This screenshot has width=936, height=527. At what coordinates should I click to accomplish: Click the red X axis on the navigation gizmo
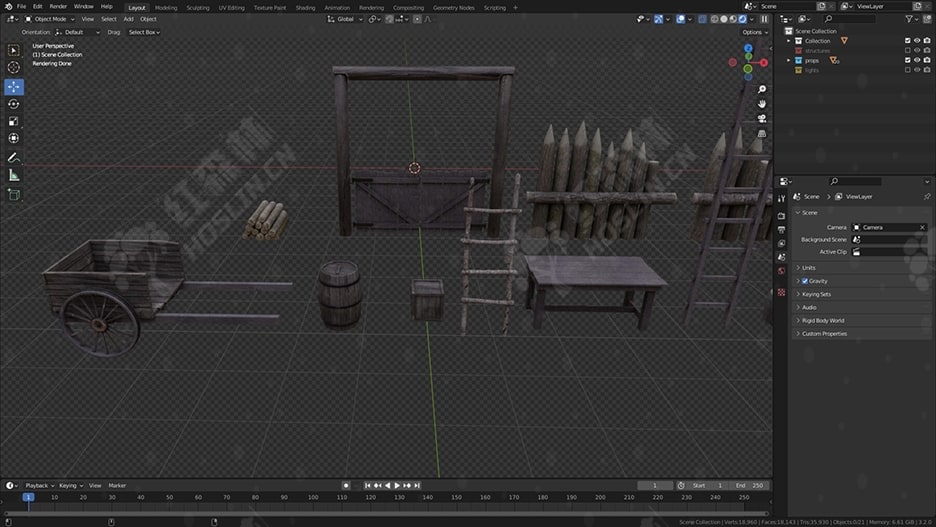click(763, 63)
